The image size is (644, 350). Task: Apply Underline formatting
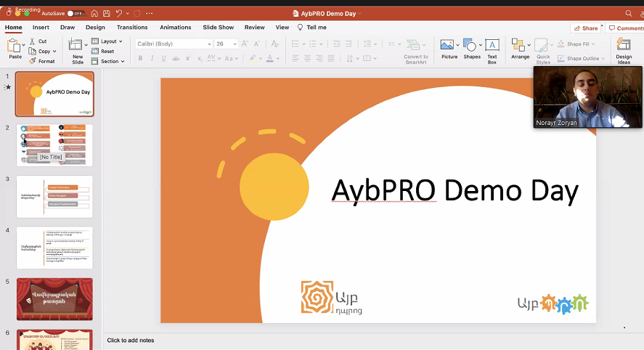pyautogui.click(x=163, y=58)
